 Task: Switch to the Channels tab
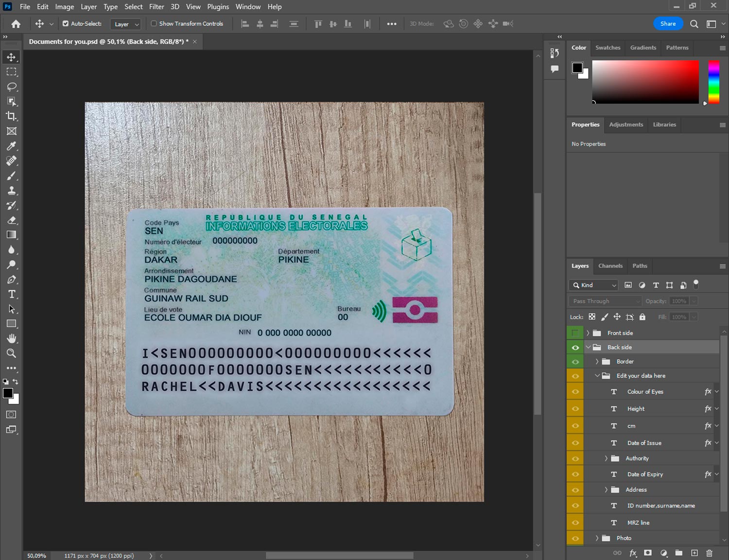pos(610,266)
